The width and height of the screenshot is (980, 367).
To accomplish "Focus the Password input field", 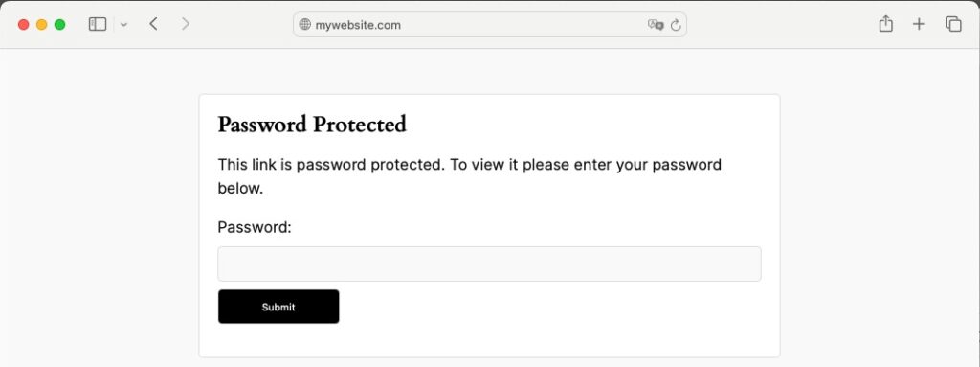I will click(x=489, y=264).
